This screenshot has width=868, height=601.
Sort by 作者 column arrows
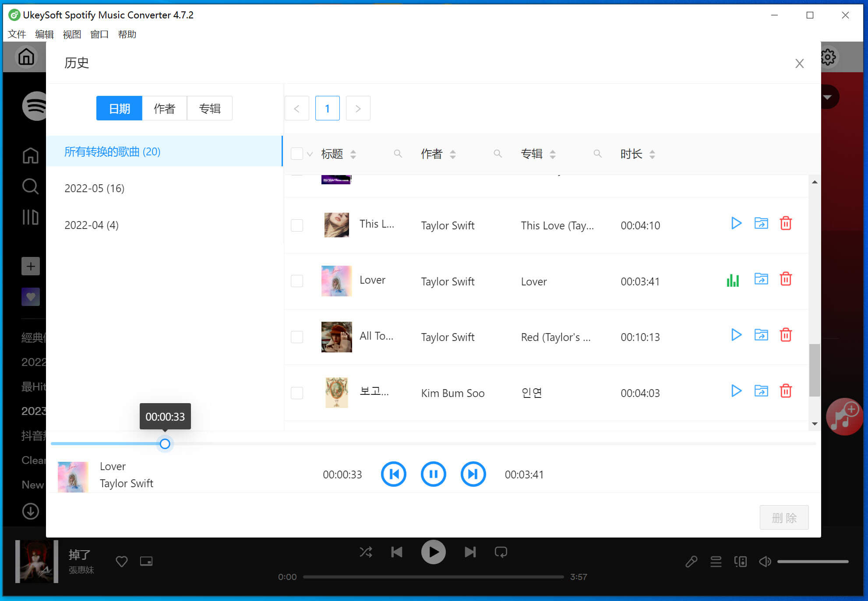point(453,154)
